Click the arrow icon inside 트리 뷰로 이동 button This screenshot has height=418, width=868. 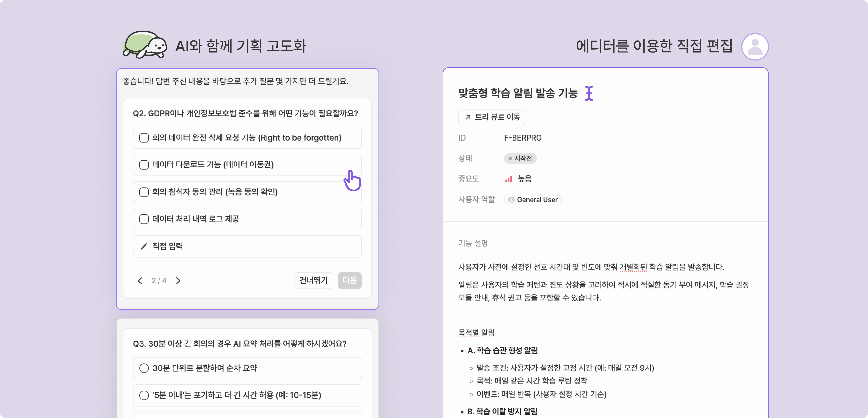point(469,117)
